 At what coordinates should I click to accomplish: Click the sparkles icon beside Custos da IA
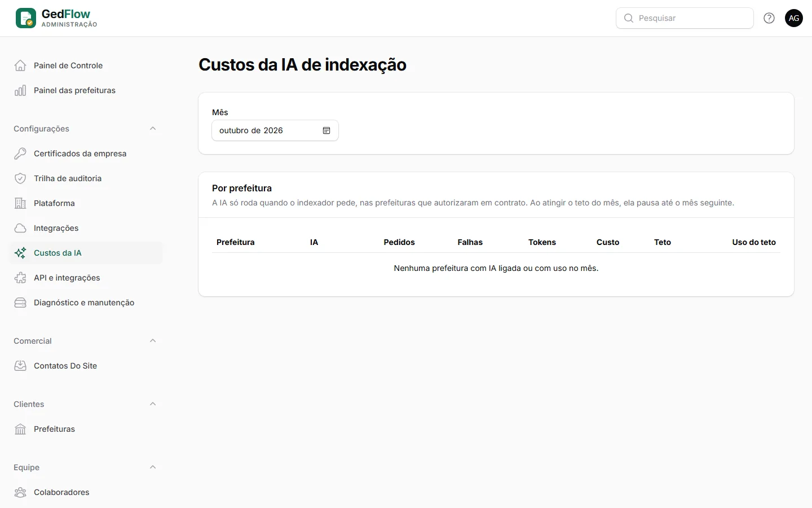click(x=20, y=253)
